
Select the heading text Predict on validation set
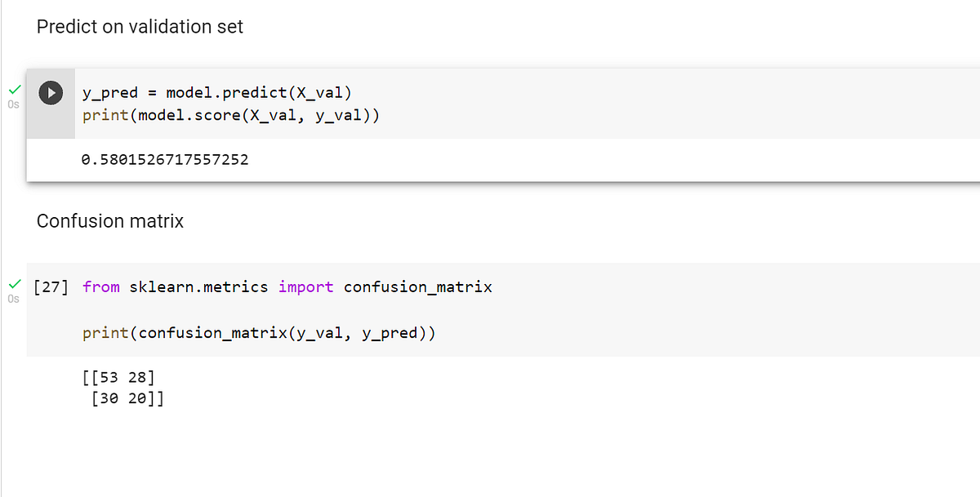click(139, 26)
